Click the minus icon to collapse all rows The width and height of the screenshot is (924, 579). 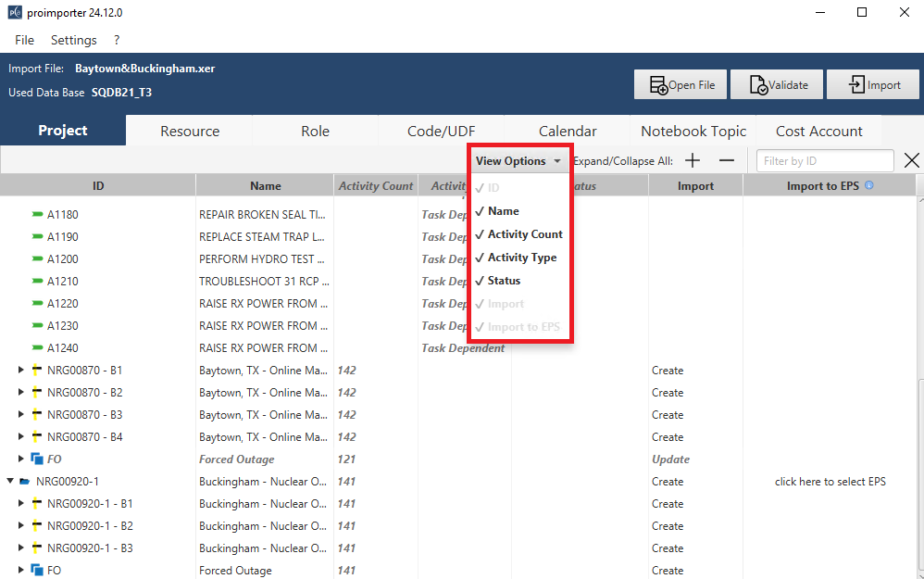(727, 160)
